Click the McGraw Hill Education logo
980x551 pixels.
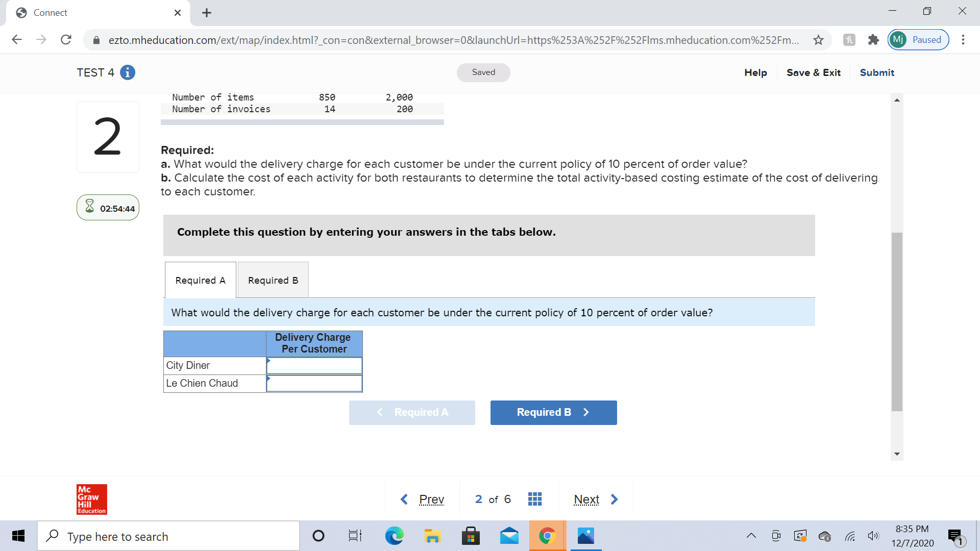click(x=92, y=499)
